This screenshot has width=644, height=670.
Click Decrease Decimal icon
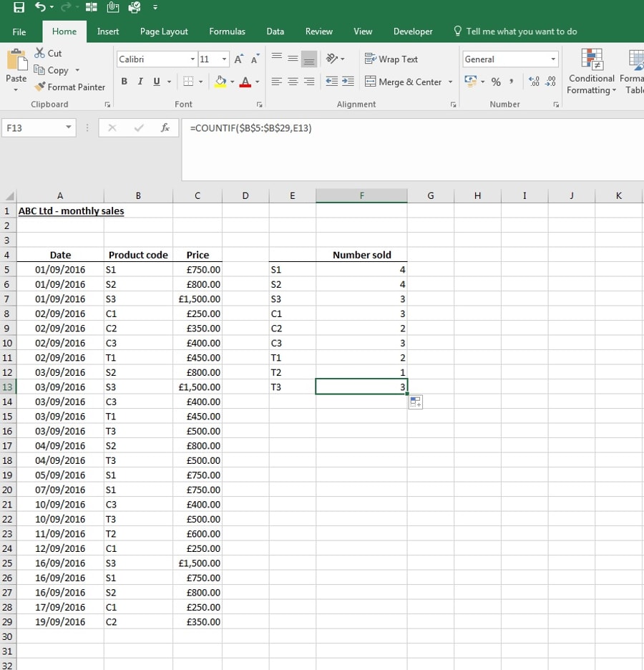tap(550, 81)
